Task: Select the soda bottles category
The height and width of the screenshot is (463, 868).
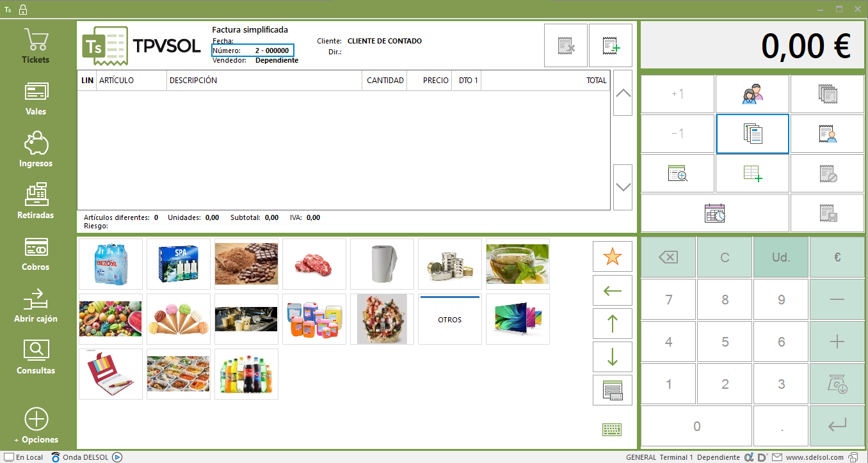Action: tap(246, 374)
